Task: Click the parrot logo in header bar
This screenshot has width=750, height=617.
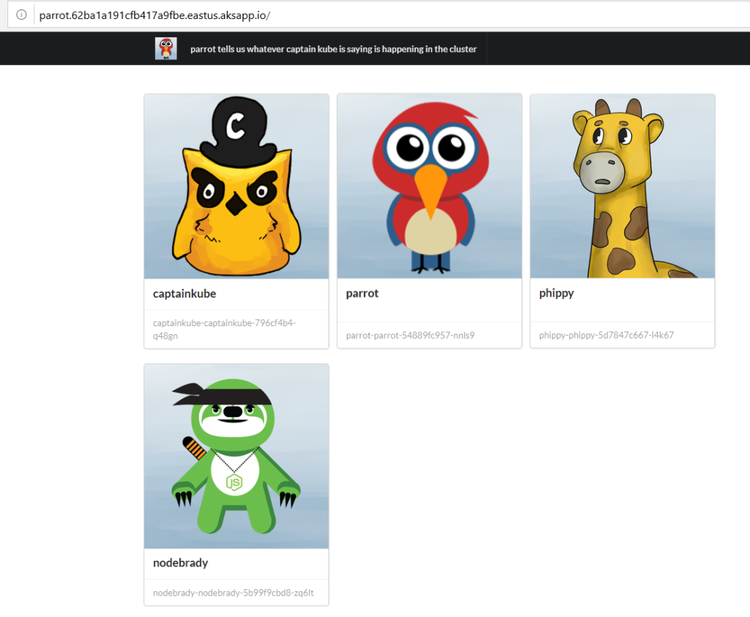Action: (x=166, y=49)
